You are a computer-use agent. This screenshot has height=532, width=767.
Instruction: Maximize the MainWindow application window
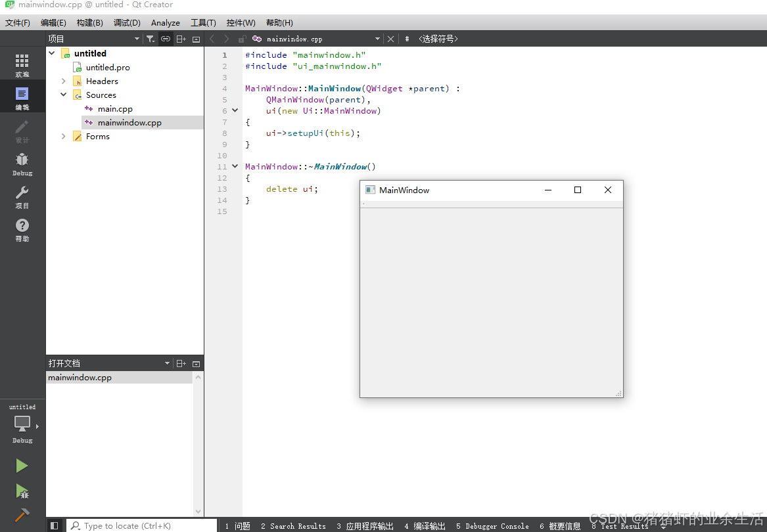[x=578, y=190]
